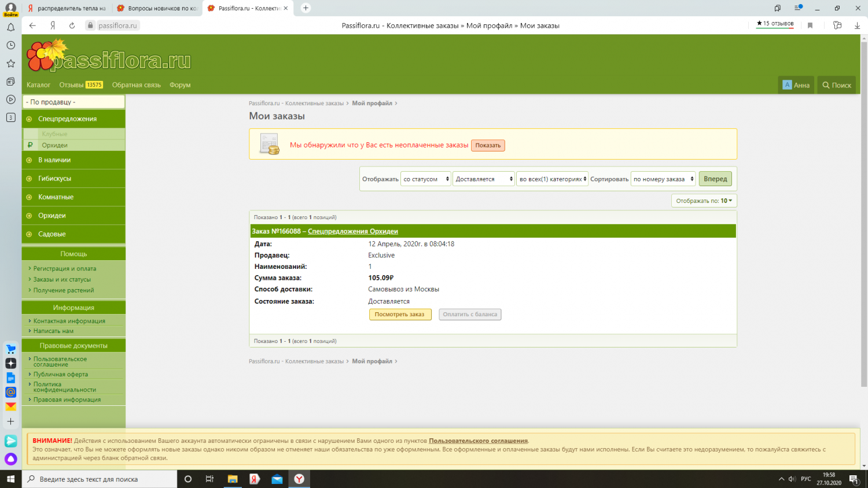Click the browser reload page icon
Screen dimensions: 868x488
pos(72,25)
